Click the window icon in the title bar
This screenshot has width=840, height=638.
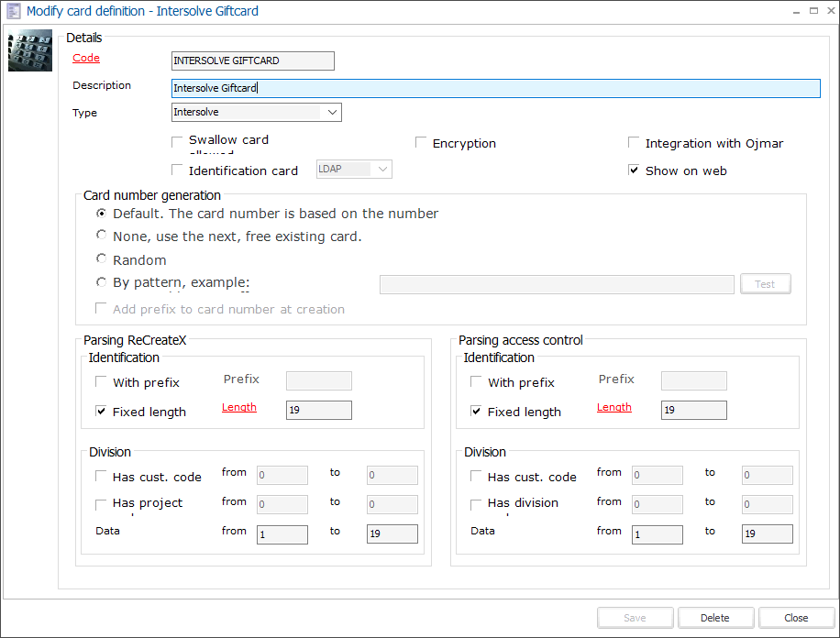point(13,11)
